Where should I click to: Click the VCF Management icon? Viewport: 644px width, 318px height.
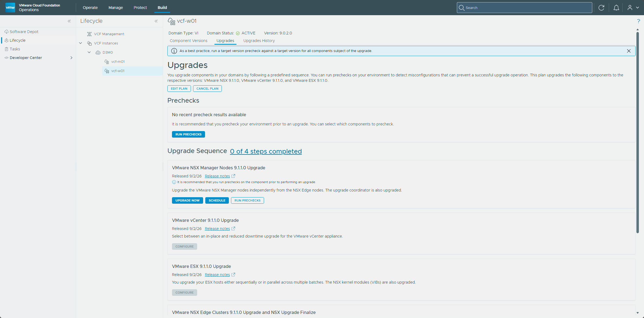[x=89, y=34]
